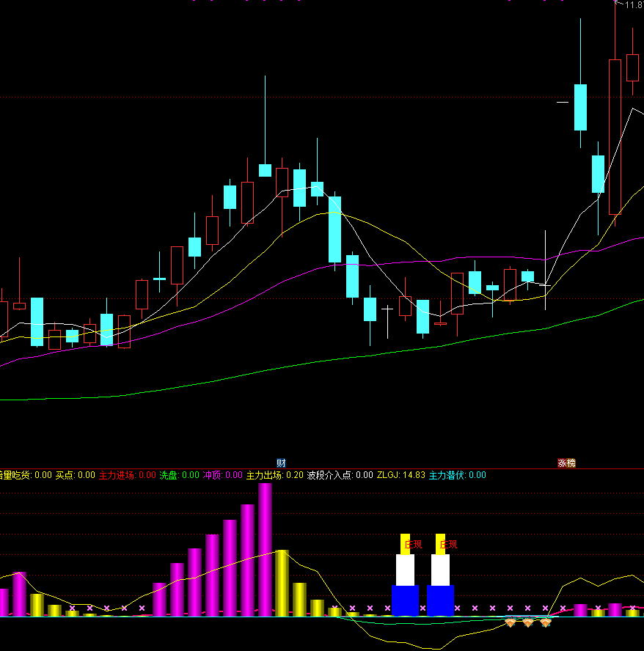
Task: Select the right white signal block
Action: click(x=440, y=570)
